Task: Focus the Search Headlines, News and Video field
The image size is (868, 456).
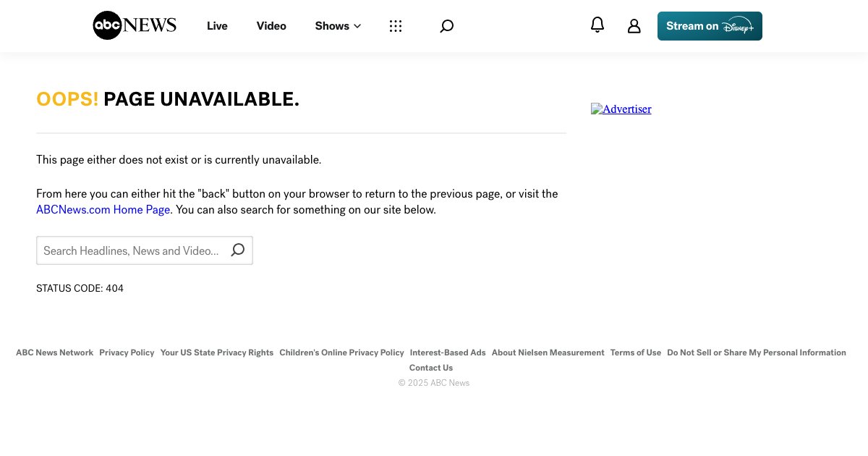Action: [132, 250]
